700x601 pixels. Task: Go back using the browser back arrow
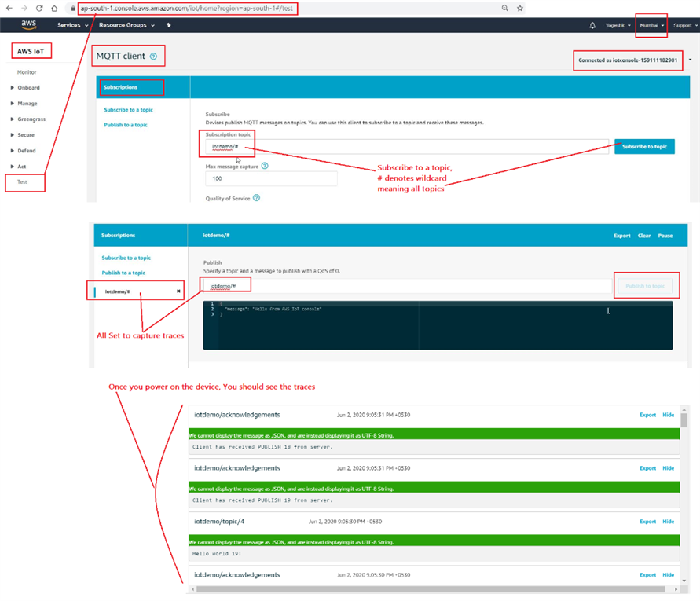[x=9, y=8]
